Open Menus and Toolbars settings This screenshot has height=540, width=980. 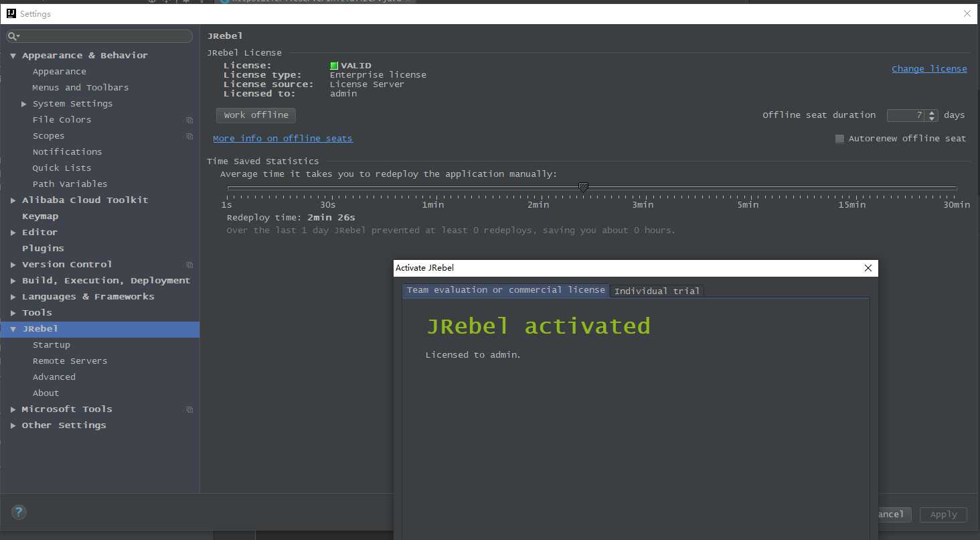(x=80, y=88)
